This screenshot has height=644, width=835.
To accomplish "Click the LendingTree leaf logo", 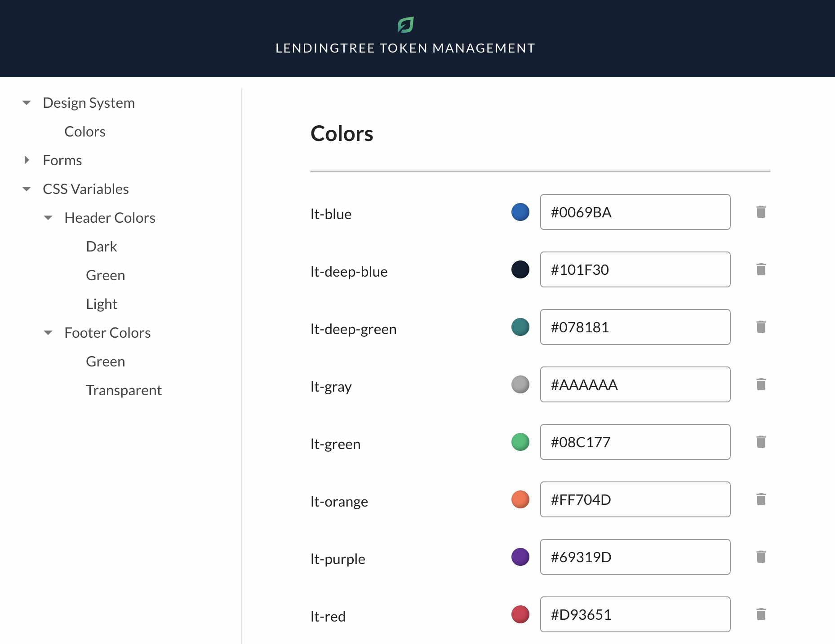I will [405, 25].
